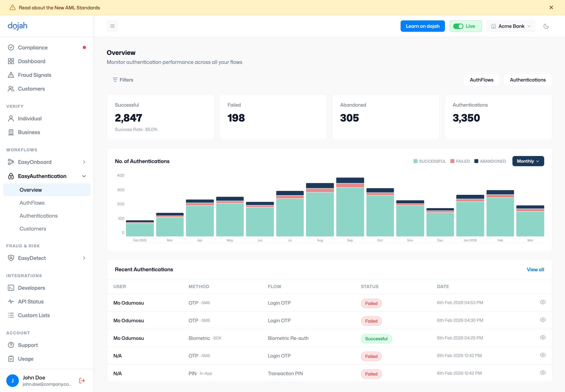Click the Support question mark icon
Screen dimensions: 565x392
(11, 345)
